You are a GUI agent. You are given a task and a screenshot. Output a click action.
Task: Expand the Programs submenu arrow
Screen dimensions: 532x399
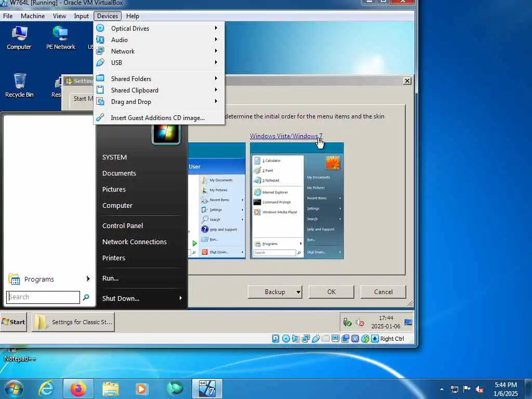tap(88, 279)
